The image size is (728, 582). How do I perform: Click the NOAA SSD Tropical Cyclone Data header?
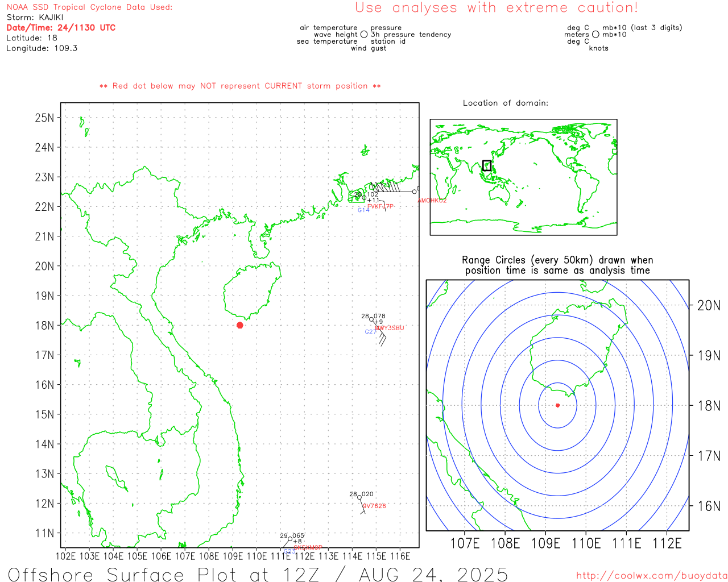(x=89, y=7)
